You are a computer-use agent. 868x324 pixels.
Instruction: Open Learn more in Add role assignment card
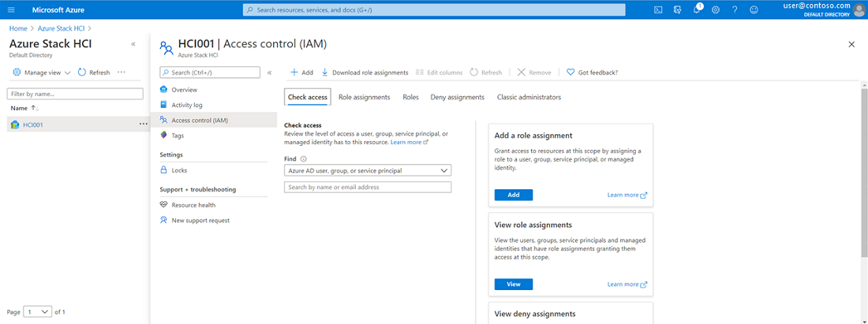point(627,196)
